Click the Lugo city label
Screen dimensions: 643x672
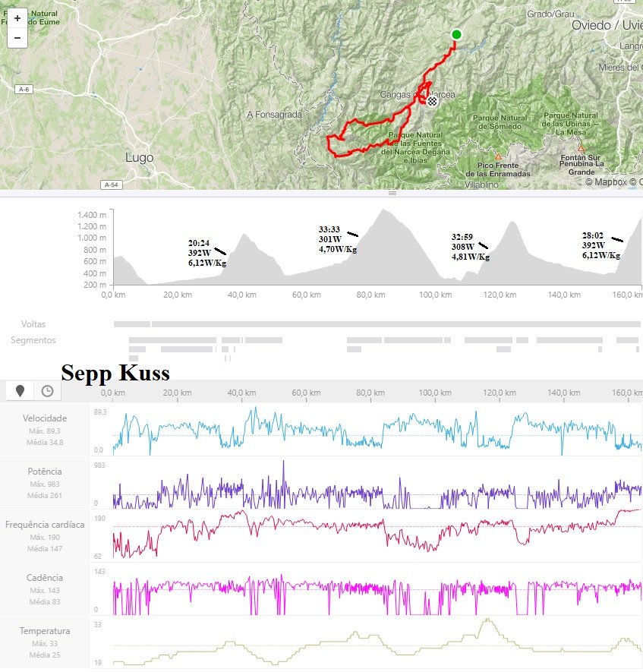point(140,158)
